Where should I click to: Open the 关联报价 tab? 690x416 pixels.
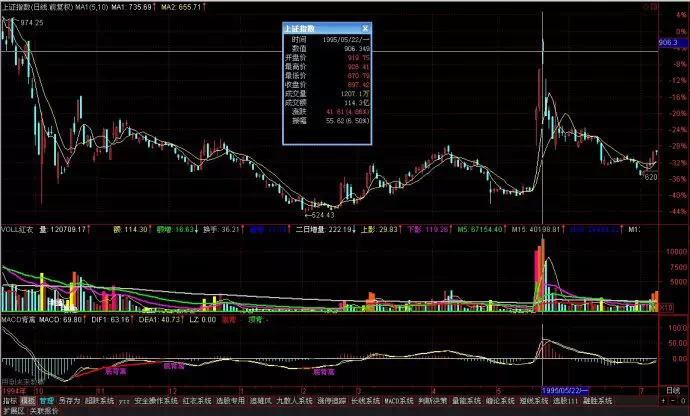coord(44,411)
